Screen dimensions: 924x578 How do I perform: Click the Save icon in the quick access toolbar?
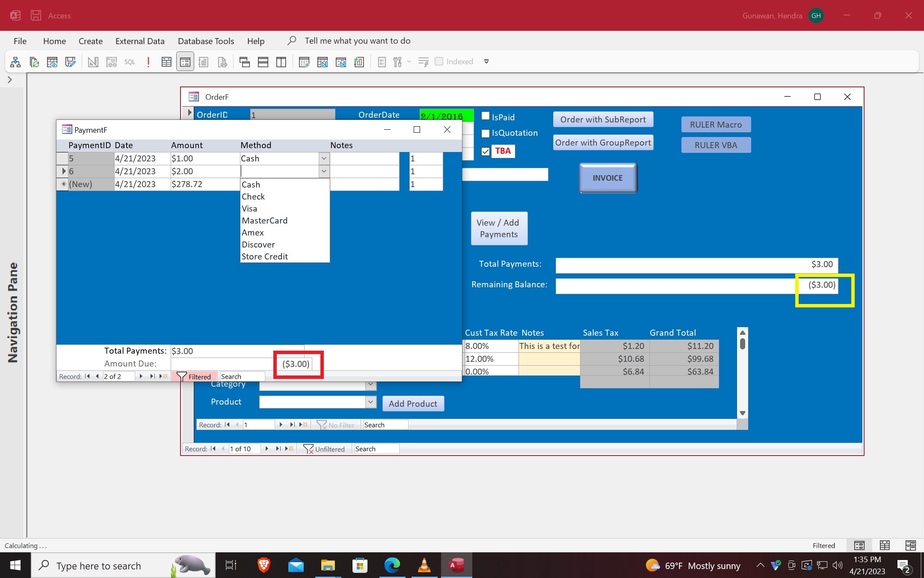pos(36,15)
